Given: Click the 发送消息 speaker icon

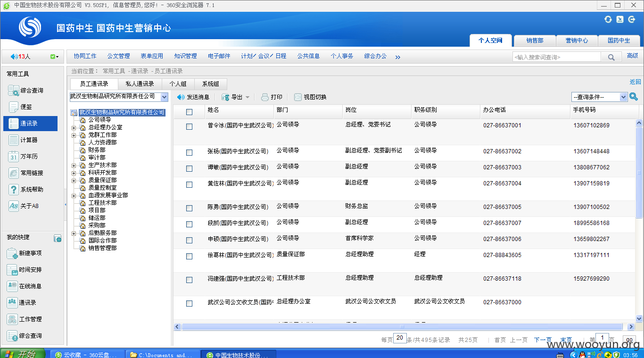Looking at the screenshot, I should pyautogui.click(x=181, y=97).
